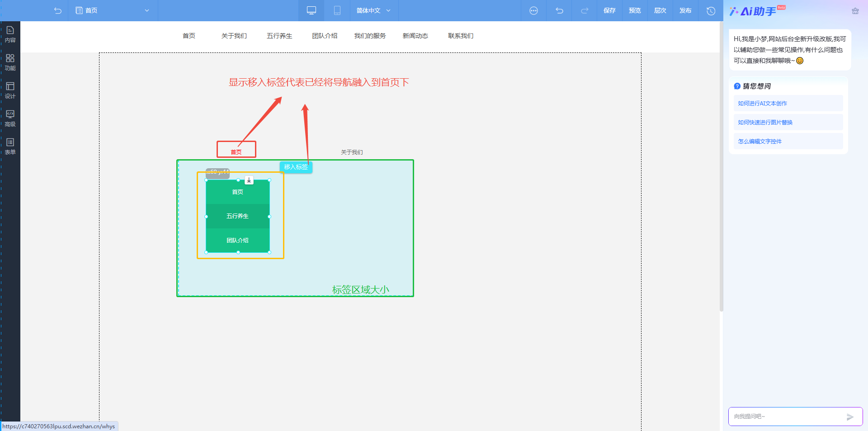Click 关于我们 in the site navigation
This screenshot has width=868, height=431.
234,36
